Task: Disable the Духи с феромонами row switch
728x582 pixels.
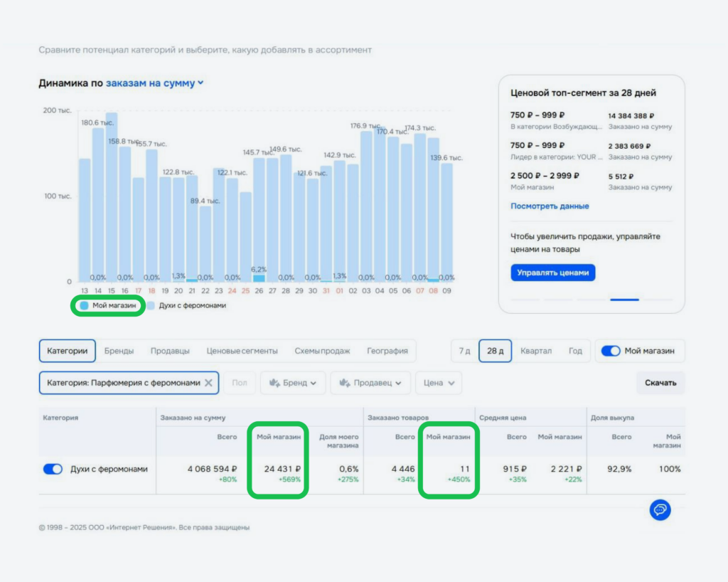Action: (53, 469)
